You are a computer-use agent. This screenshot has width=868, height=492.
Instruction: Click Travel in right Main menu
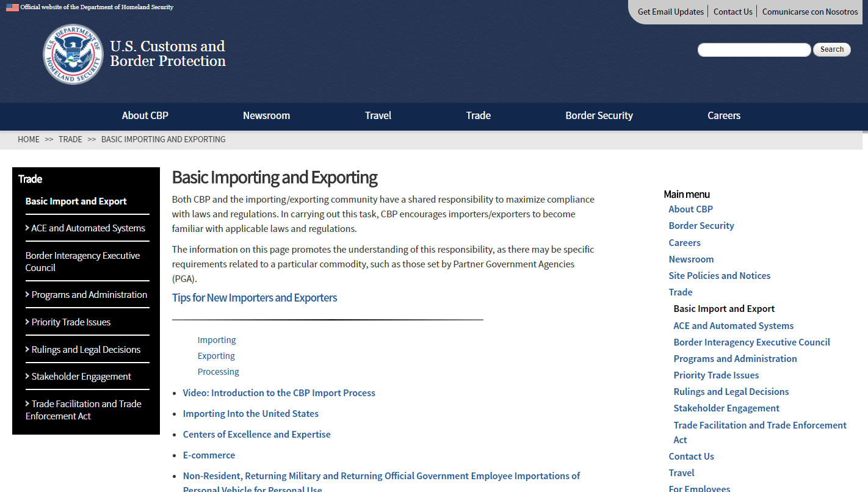click(681, 472)
